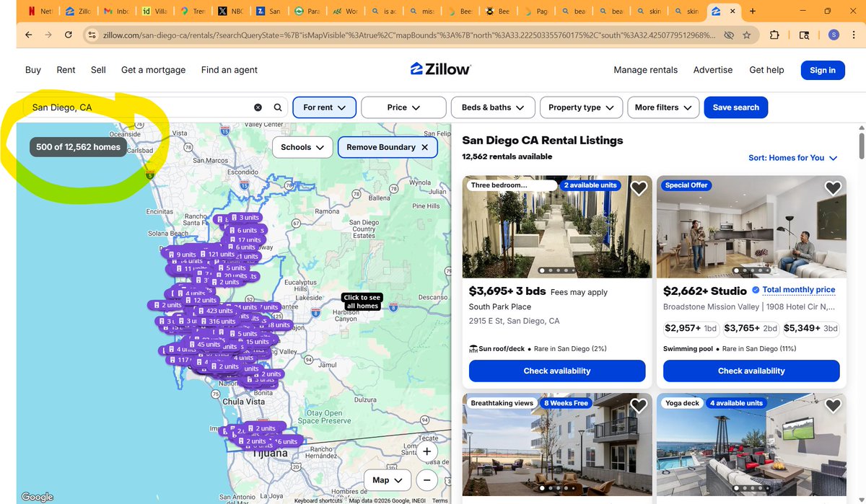866x504 pixels.
Task: Open a new browser tab
Action: click(753, 11)
